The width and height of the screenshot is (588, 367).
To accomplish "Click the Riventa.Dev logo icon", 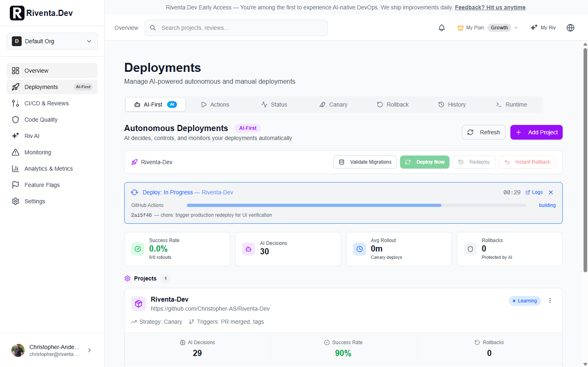I will tap(17, 13).
